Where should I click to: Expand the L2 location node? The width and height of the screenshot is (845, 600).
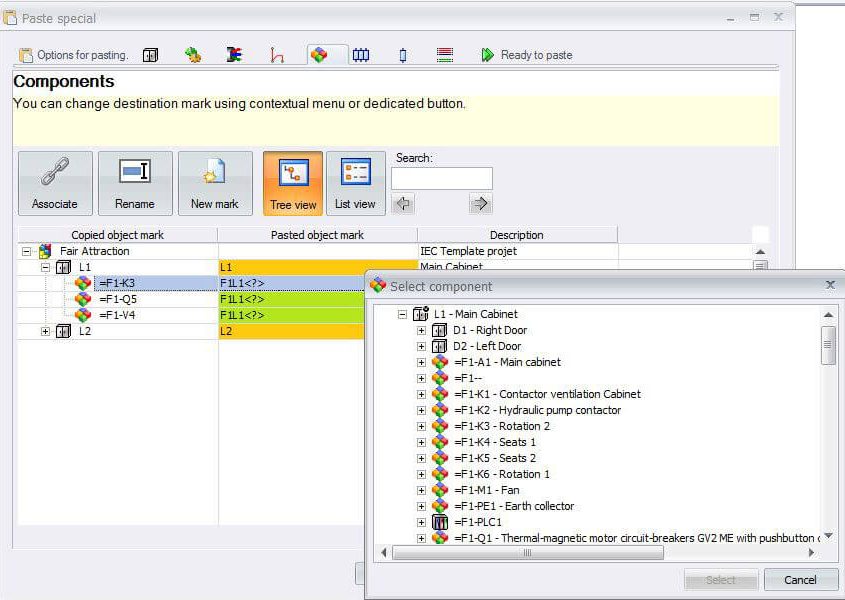[x=45, y=332]
